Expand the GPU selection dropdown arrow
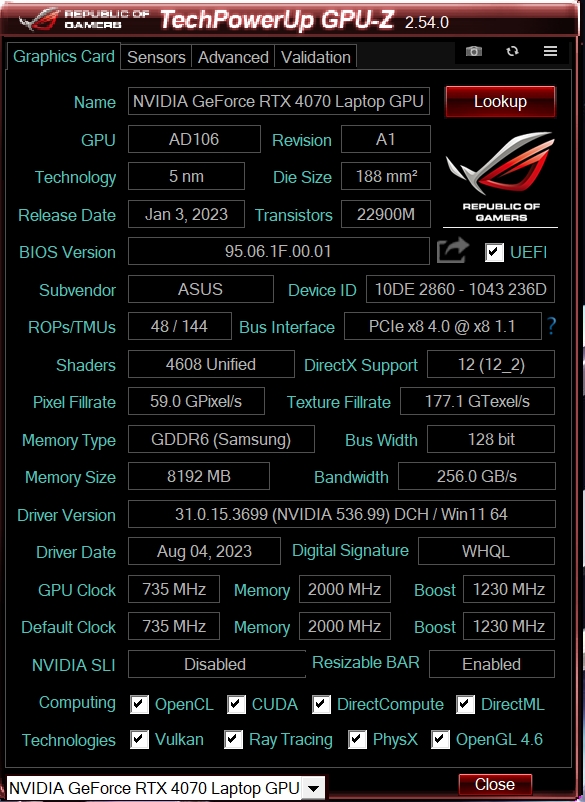The height and width of the screenshot is (802, 585). [x=314, y=788]
